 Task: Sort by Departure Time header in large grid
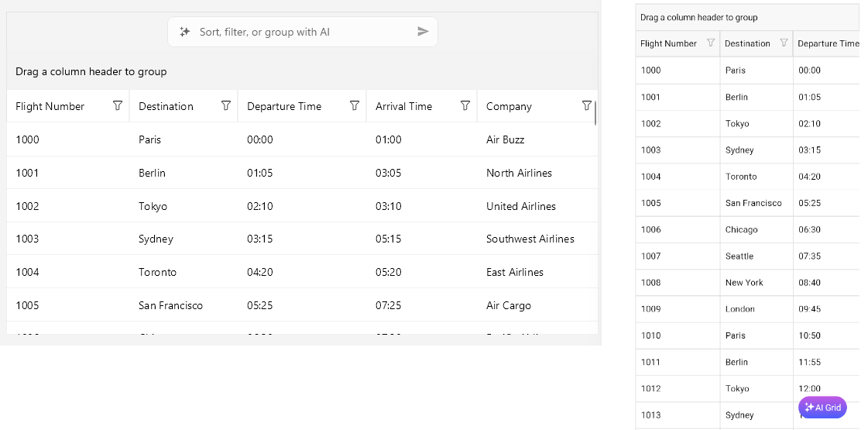[284, 106]
